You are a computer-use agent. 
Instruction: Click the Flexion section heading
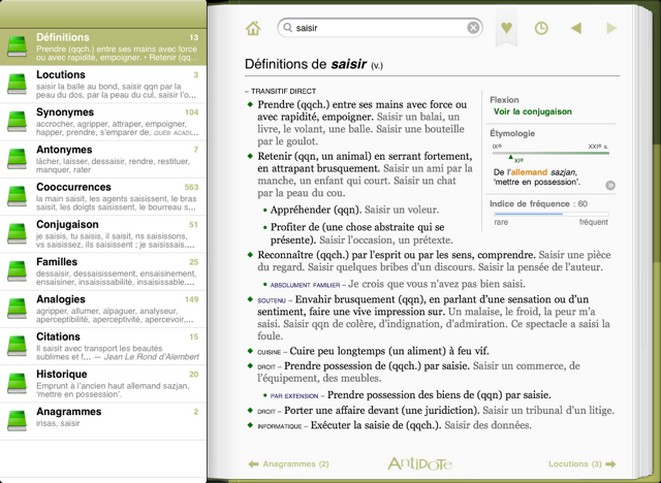tap(504, 100)
